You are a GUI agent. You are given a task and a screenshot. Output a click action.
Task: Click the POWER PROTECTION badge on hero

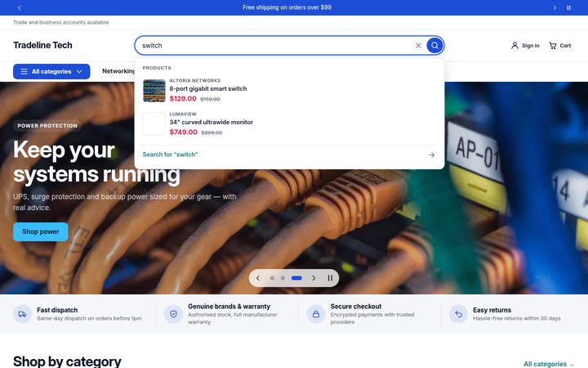pyautogui.click(x=47, y=126)
